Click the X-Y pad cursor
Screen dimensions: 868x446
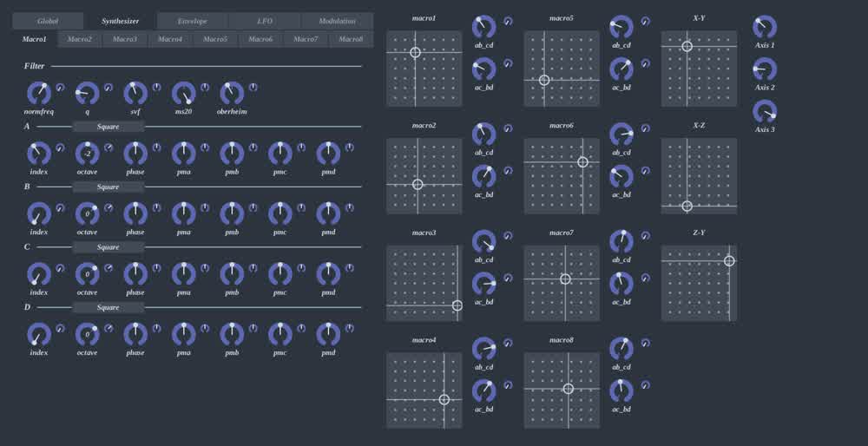687,47
